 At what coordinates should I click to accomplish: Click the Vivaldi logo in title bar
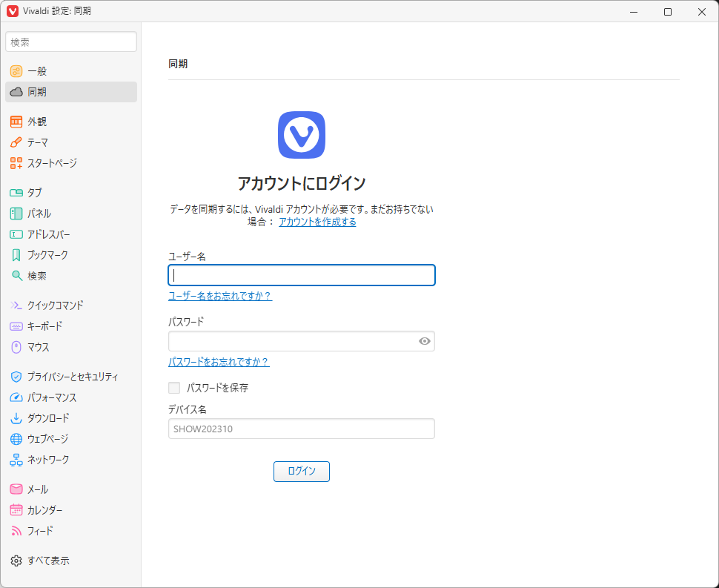(x=13, y=11)
